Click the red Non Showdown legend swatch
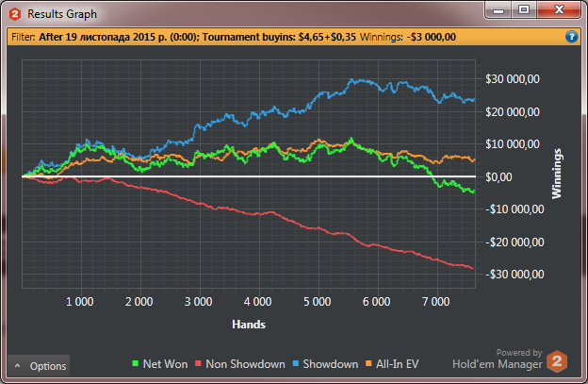The image size is (588, 384). click(198, 363)
